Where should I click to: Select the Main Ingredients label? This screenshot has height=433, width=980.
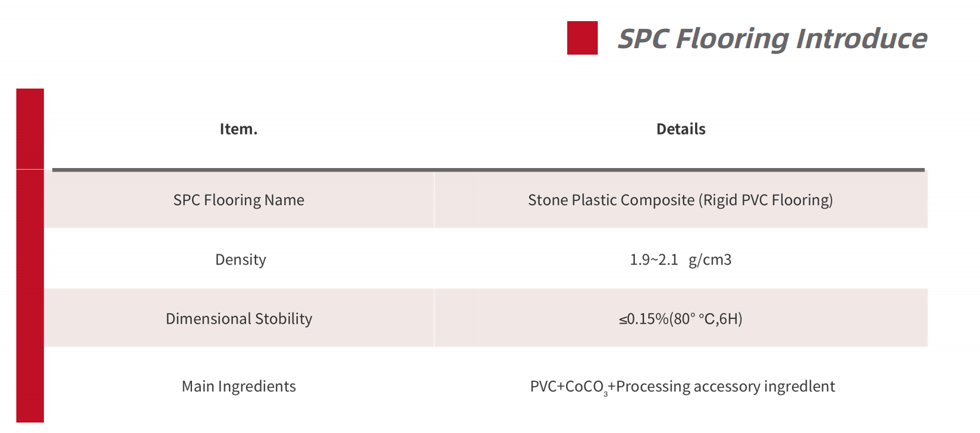click(239, 386)
